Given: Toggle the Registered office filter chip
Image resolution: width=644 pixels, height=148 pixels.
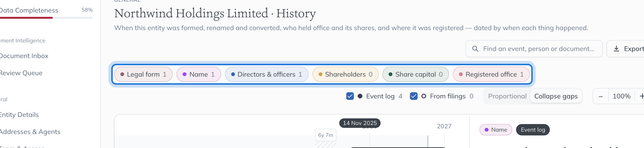Looking at the screenshot, I should click(491, 74).
